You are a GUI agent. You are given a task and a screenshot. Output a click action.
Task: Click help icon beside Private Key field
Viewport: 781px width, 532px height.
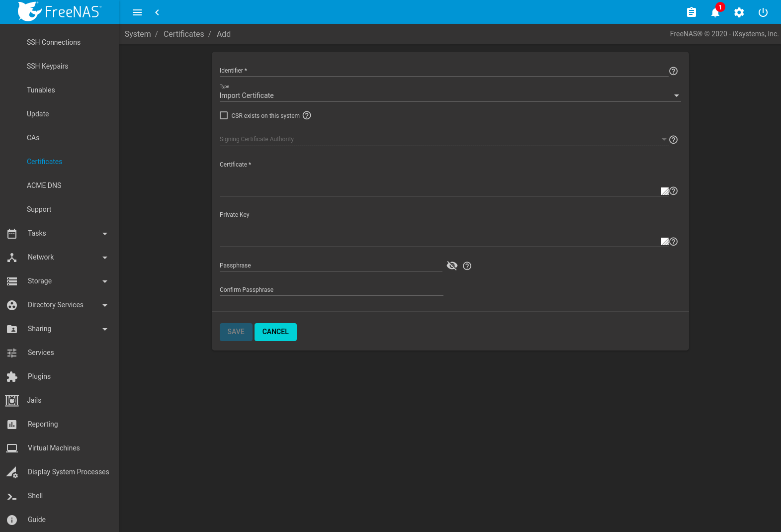673,242
